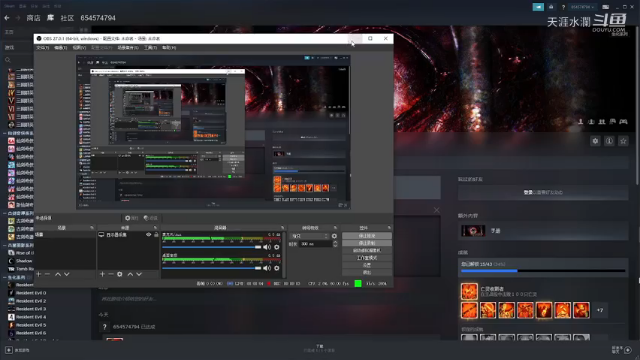Pop out the OBS scenes dock

(x=92, y=228)
